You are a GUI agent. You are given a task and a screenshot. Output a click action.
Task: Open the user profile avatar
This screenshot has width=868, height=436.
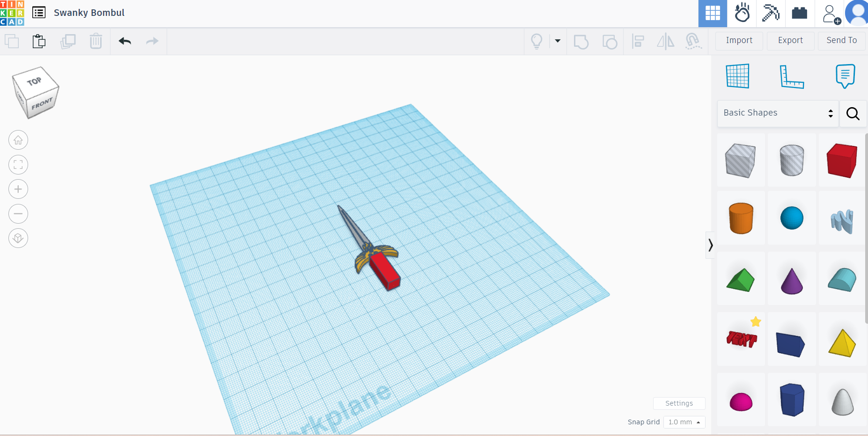857,13
